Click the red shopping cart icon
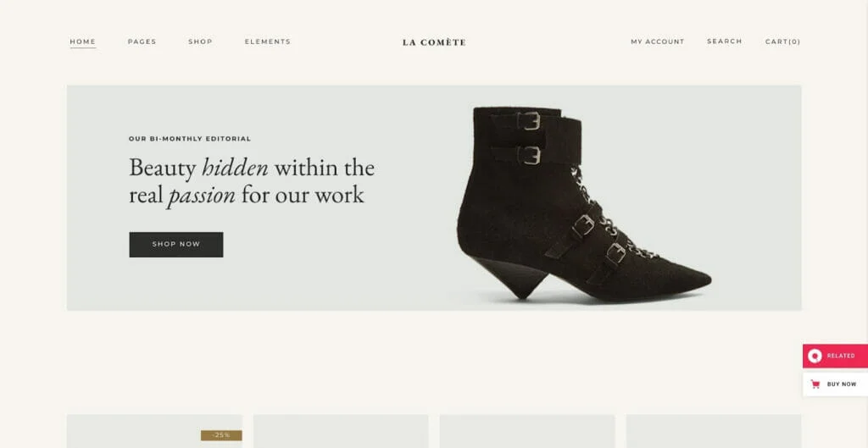The height and width of the screenshot is (448, 868). coord(815,384)
